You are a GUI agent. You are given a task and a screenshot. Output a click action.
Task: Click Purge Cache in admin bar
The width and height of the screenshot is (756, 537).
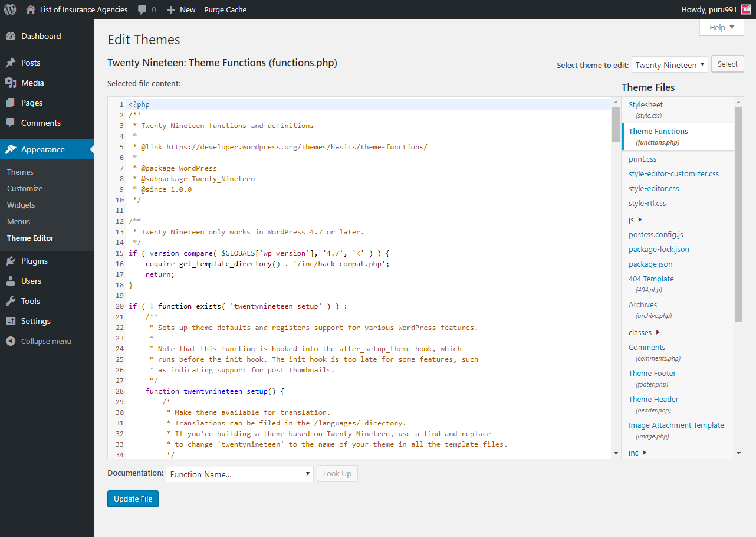(225, 9)
